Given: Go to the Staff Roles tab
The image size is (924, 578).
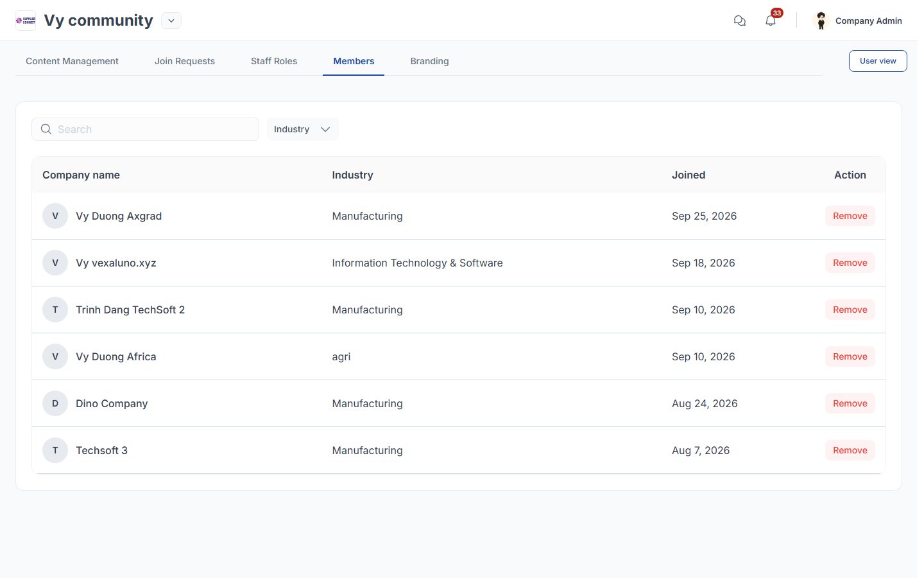Looking at the screenshot, I should (x=274, y=61).
